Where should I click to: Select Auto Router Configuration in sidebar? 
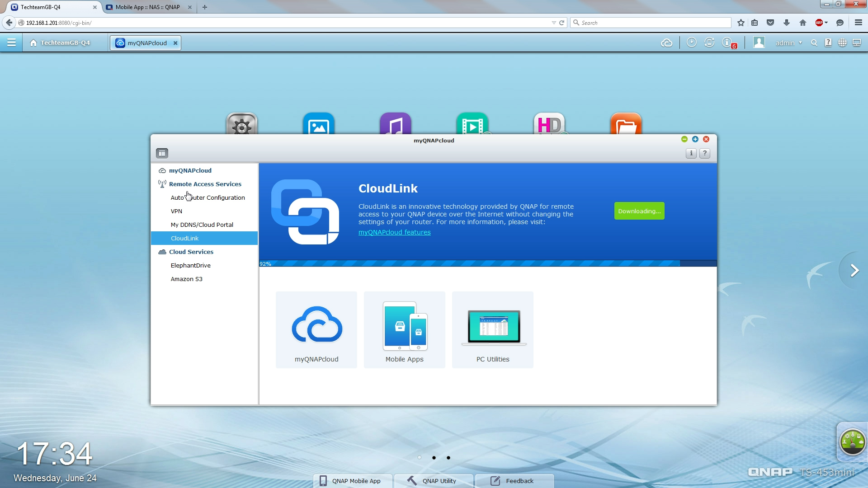[x=208, y=197]
